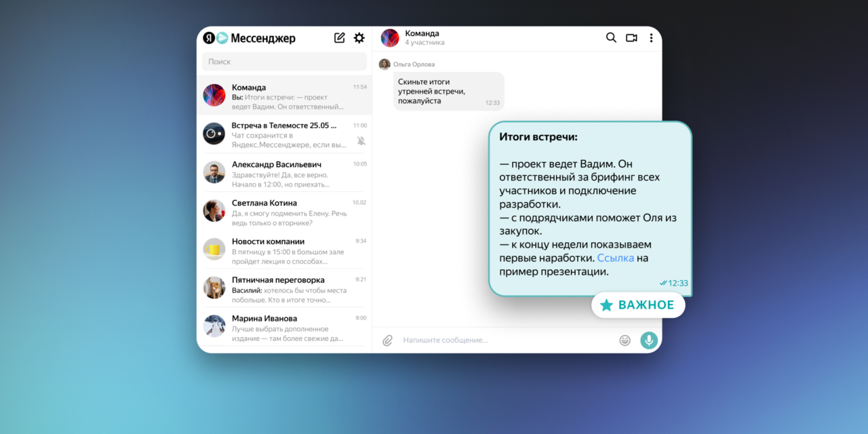Start a video call in Команда
This screenshot has height=434, width=868.
click(631, 38)
